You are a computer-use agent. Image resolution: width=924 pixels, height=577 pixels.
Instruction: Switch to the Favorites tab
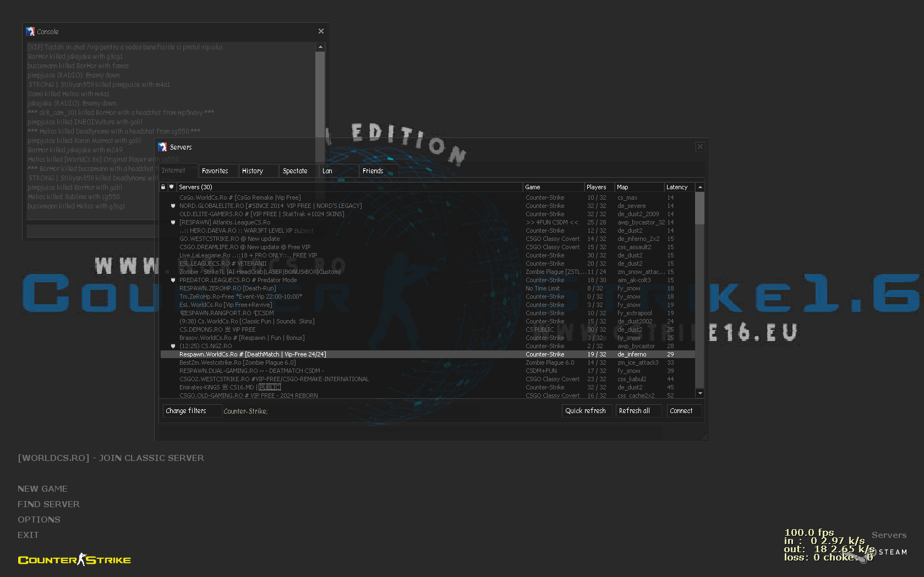click(x=215, y=171)
